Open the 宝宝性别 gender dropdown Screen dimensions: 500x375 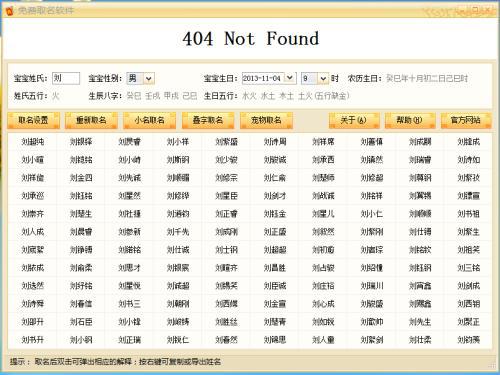(149, 79)
